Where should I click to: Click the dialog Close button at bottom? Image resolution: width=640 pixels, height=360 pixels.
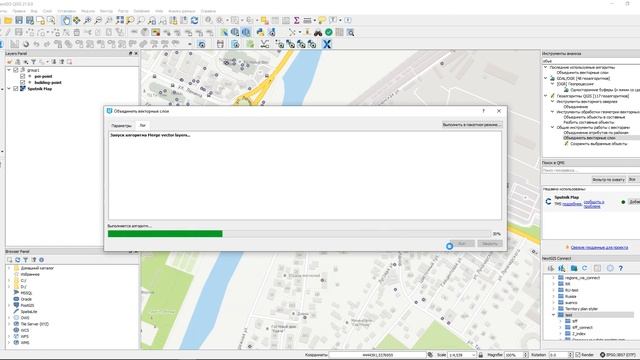tap(490, 244)
